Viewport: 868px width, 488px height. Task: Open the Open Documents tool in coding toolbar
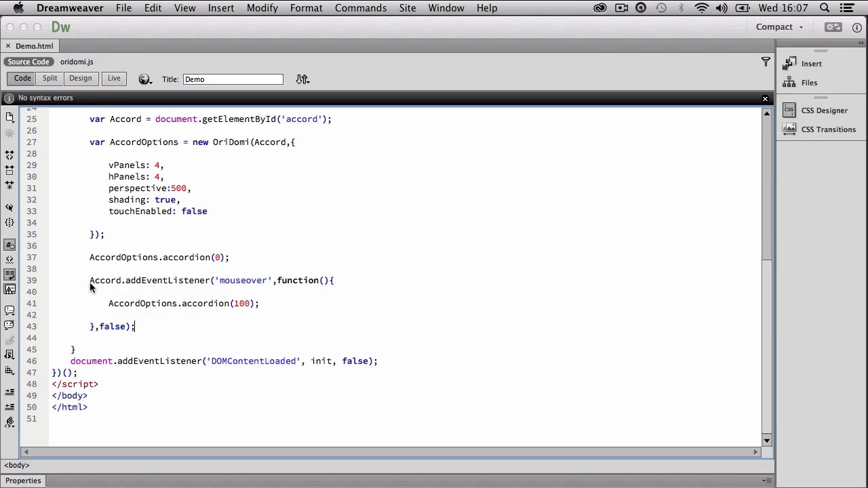pos(9,118)
